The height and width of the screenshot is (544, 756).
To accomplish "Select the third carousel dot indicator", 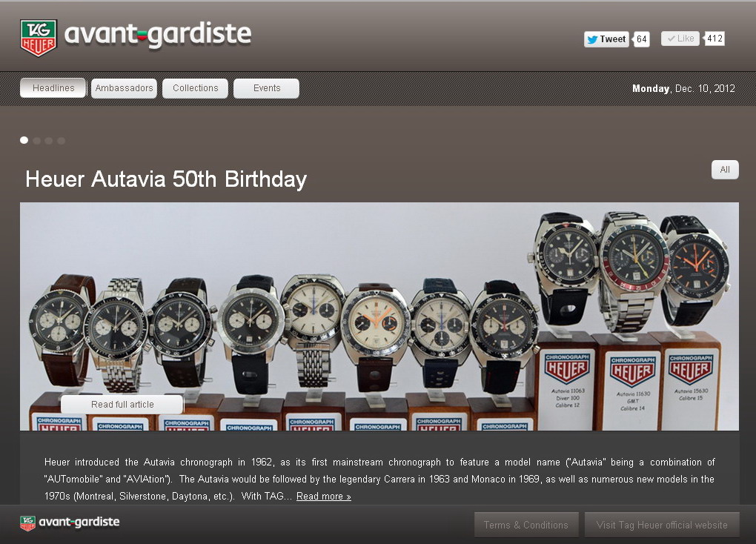I will pyautogui.click(x=49, y=141).
